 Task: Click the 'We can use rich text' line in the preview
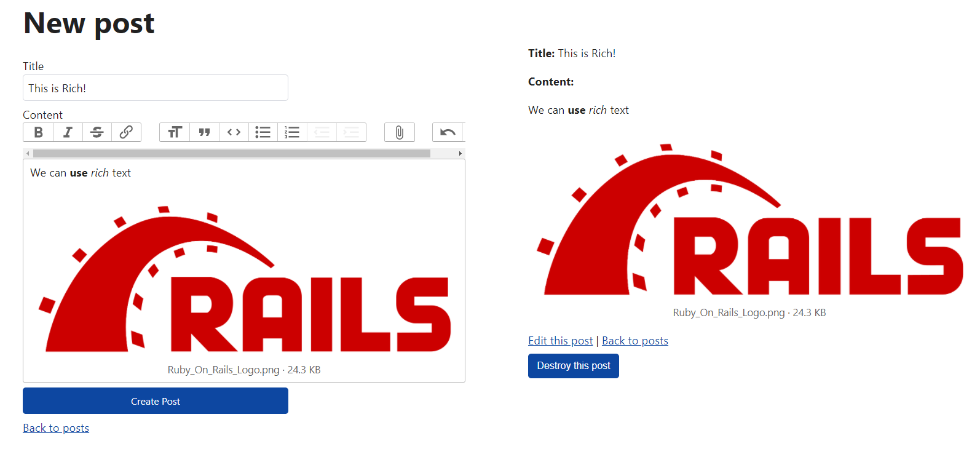579,110
